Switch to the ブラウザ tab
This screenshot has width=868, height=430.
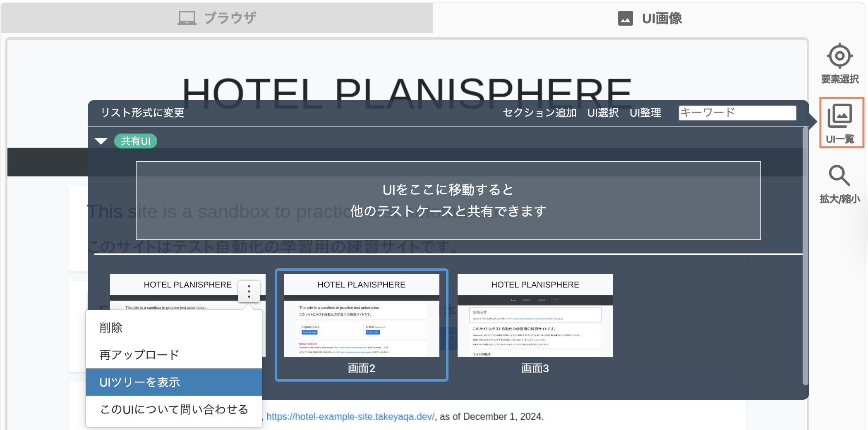point(217,18)
